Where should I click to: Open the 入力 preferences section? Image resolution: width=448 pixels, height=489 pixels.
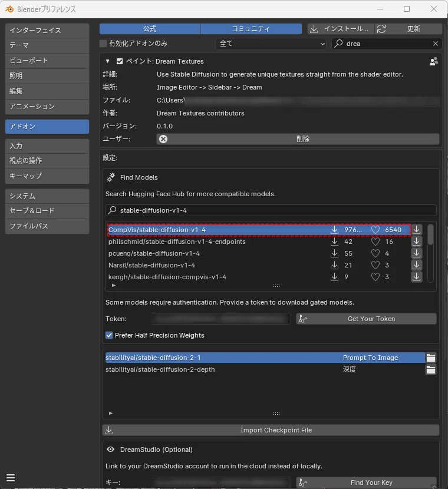click(x=47, y=146)
